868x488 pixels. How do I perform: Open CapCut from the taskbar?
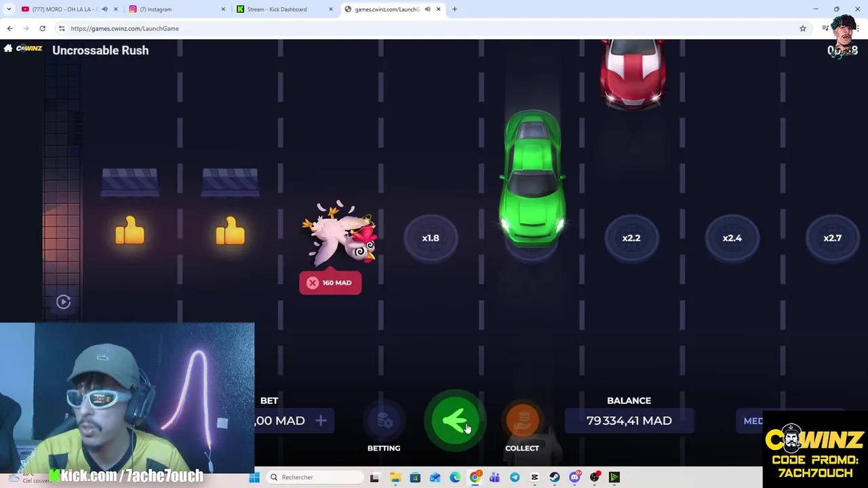coord(534,477)
